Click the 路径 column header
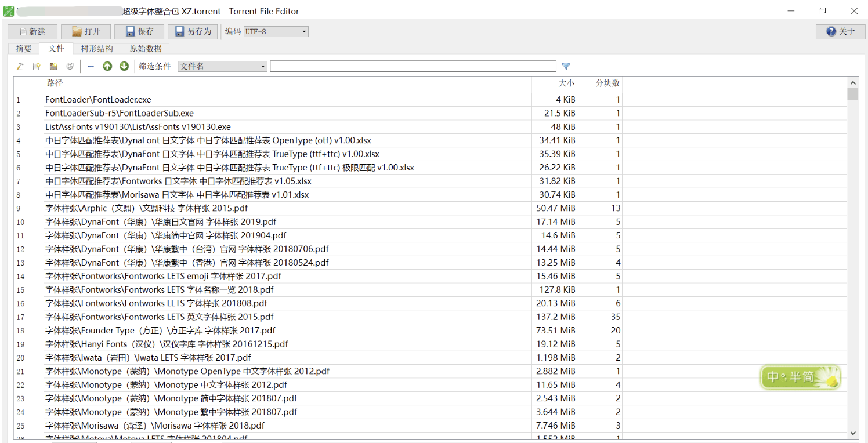868x443 pixels. (x=287, y=83)
